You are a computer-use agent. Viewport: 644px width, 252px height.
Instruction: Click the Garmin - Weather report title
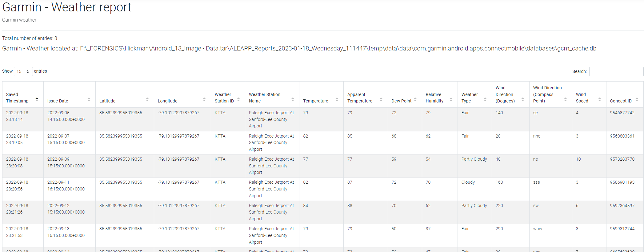67,7
